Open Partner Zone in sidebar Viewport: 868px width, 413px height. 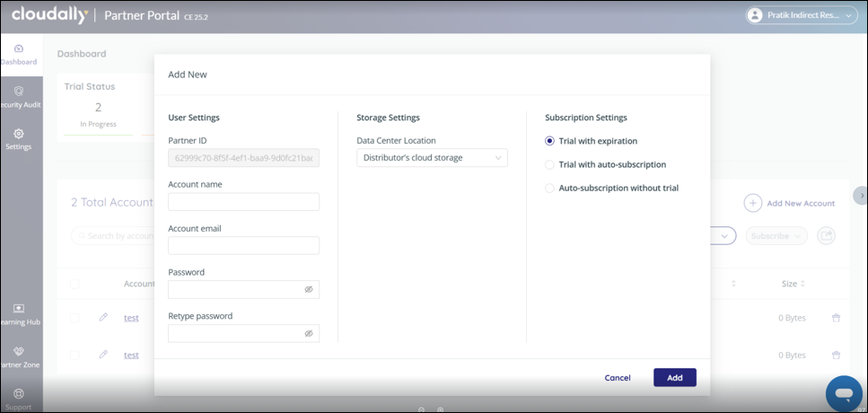(x=19, y=357)
